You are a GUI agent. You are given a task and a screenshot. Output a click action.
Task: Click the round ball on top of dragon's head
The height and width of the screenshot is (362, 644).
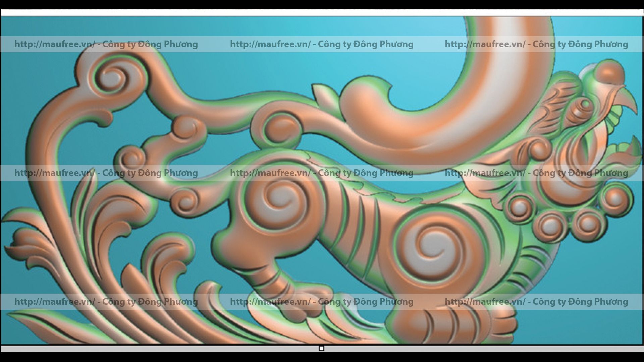(609, 72)
